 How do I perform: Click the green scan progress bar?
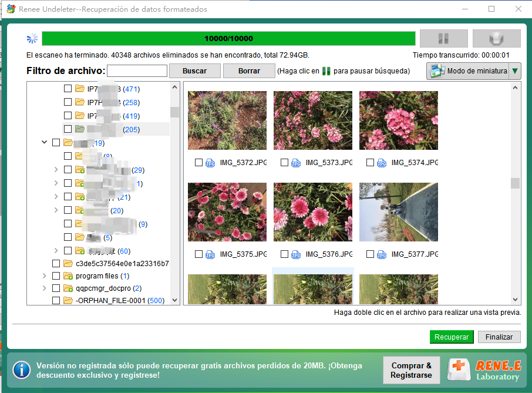[x=228, y=39]
